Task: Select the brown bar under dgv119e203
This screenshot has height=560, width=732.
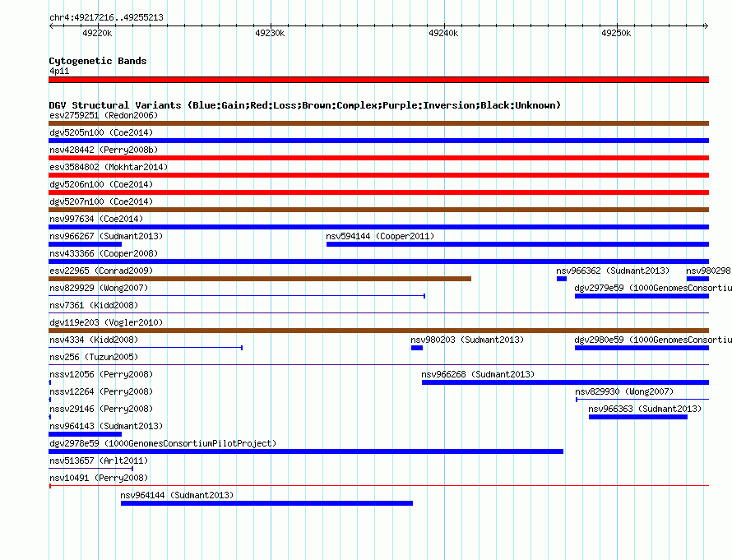Action: pyautogui.click(x=378, y=331)
